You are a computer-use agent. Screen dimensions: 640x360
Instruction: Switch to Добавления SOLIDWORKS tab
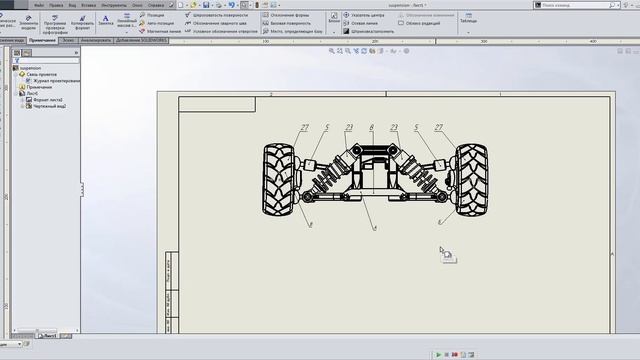pyautogui.click(x=141, y=40)
